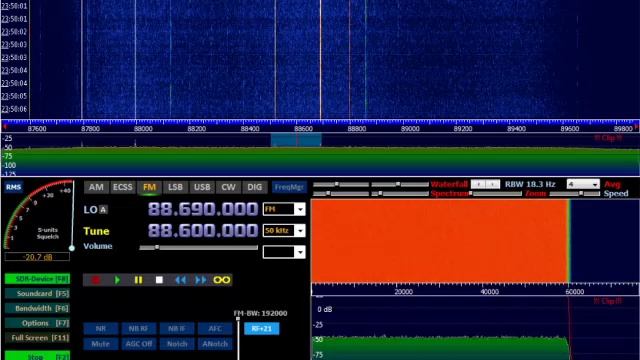Switch to CW mode
The width and height of the screenshot is (640, 360).
coord(228,187)
